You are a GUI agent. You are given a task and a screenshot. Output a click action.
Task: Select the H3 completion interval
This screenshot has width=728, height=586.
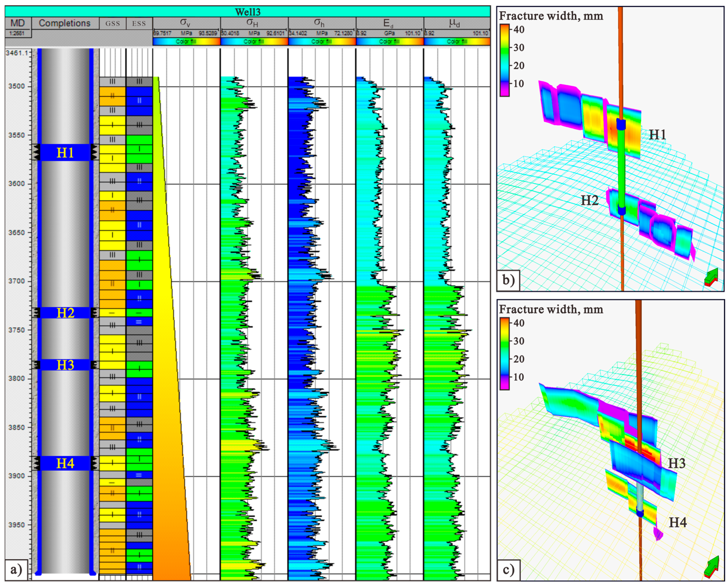(65, 365)
